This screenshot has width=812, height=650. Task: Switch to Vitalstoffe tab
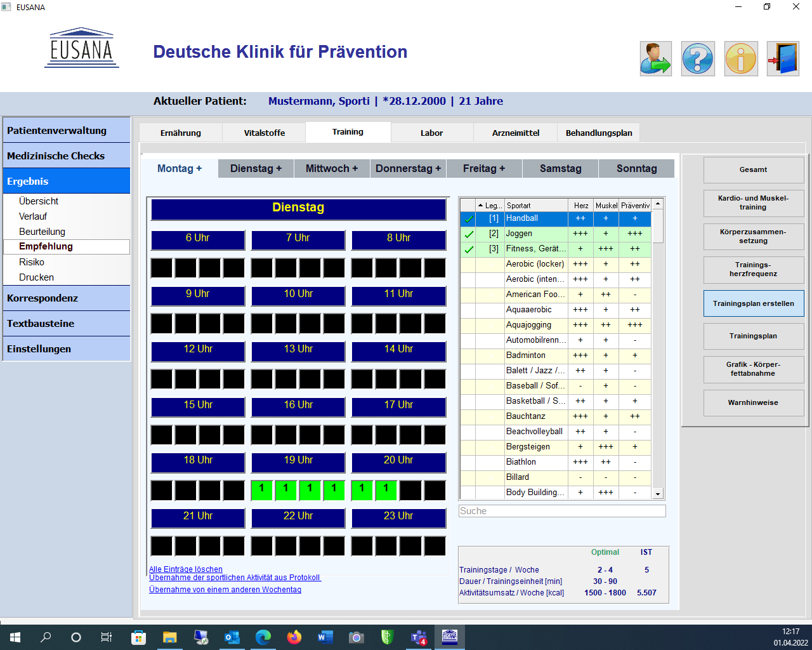click(265, 133)
